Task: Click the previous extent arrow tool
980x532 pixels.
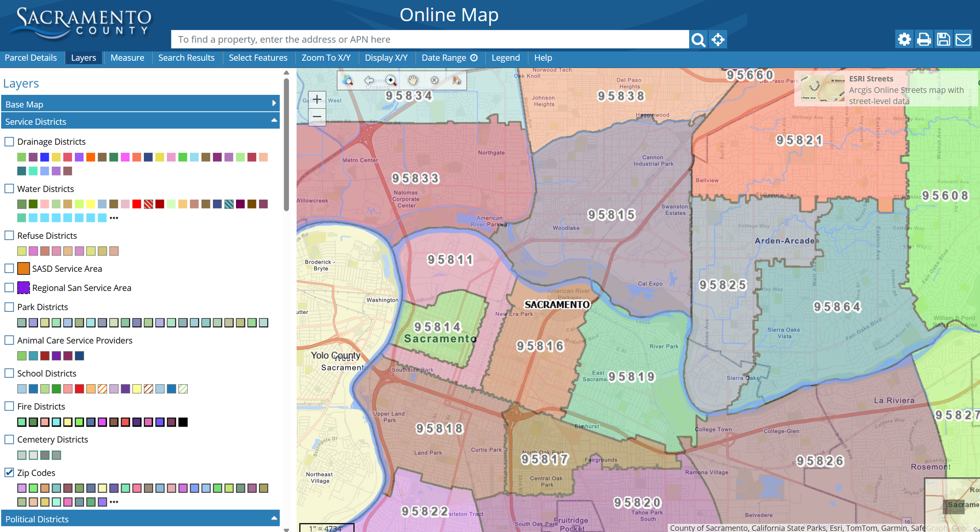Action: pos(369,80)
